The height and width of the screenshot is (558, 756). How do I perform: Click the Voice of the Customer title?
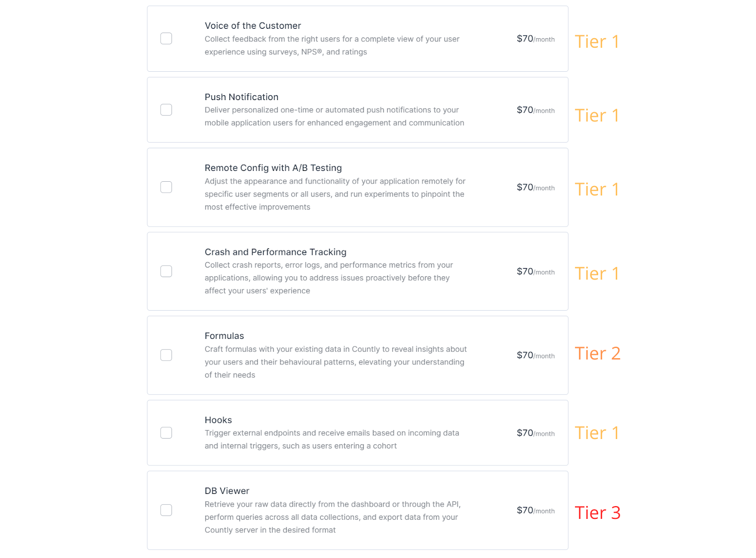(x=253, y=25)
